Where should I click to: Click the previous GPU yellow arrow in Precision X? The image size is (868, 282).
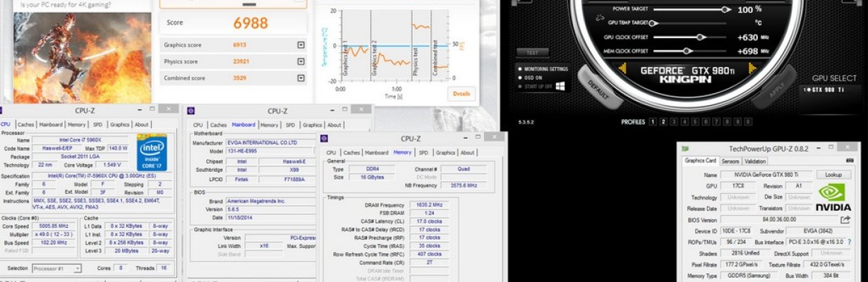(623, 69)
